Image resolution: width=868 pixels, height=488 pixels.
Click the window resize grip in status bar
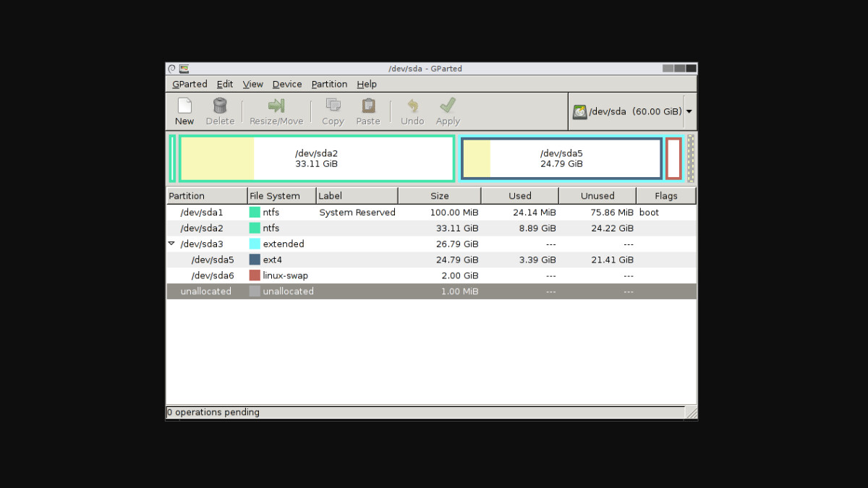[692, 413]
